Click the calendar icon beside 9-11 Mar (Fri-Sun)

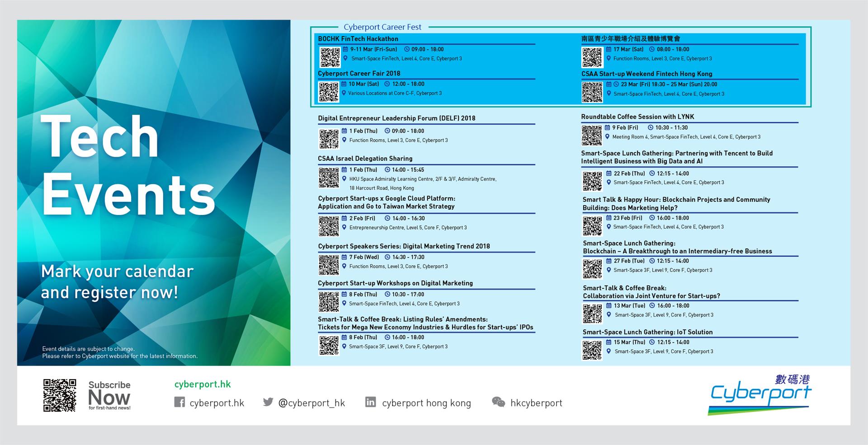pos(346,49)
